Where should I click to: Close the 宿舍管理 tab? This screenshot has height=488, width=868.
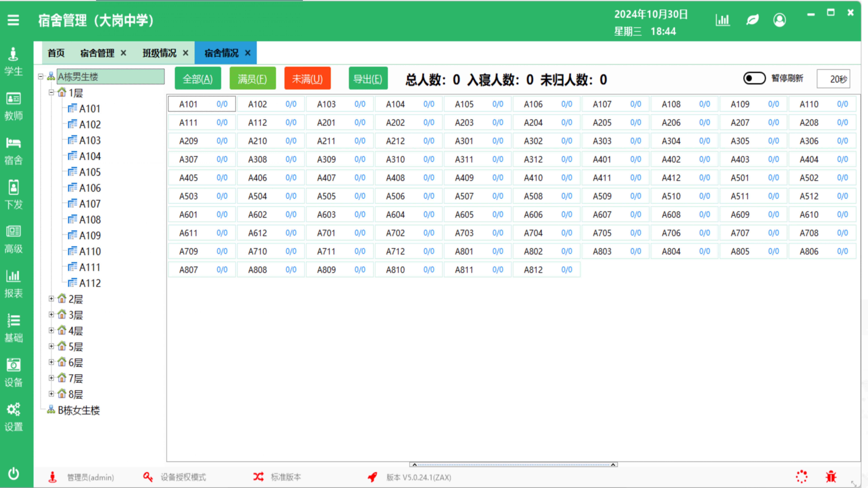pos(123,53)
